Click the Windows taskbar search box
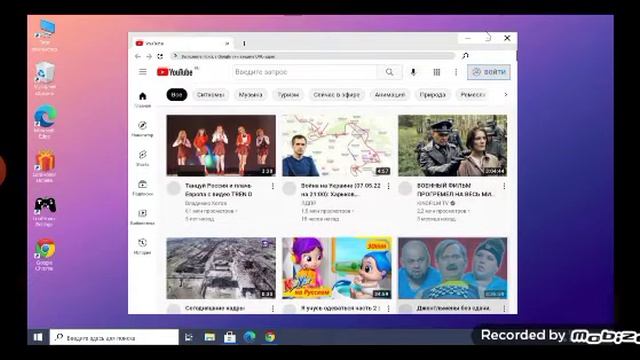The width and height of the screenshot is (640, 360). click(x=114, y=338)
